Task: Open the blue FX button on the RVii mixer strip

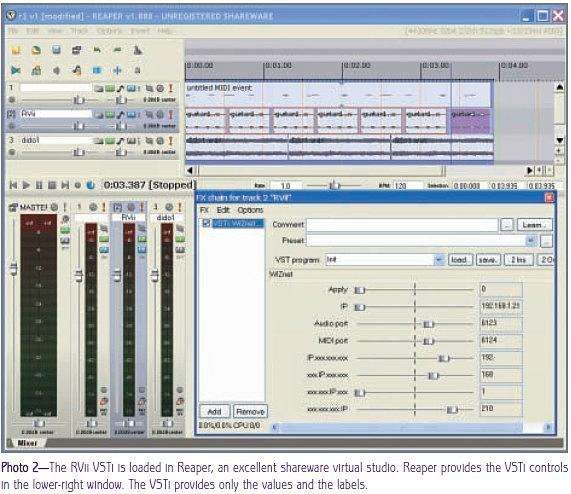Action: pyautogui.click(x=142, y=249)
